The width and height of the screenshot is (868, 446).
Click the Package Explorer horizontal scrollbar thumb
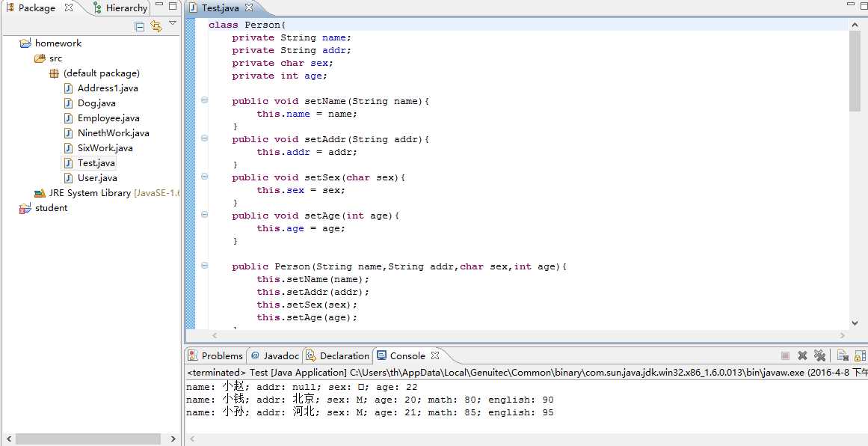coord(87,439)
